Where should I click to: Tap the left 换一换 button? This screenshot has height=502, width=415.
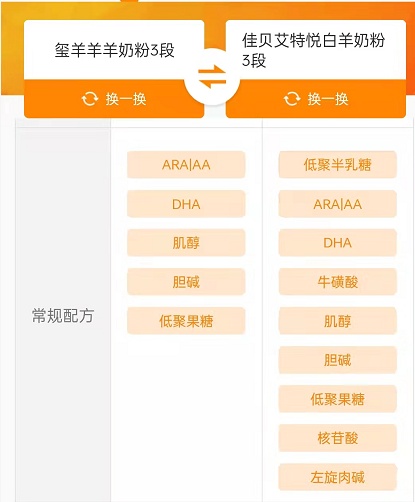[114, 99]
